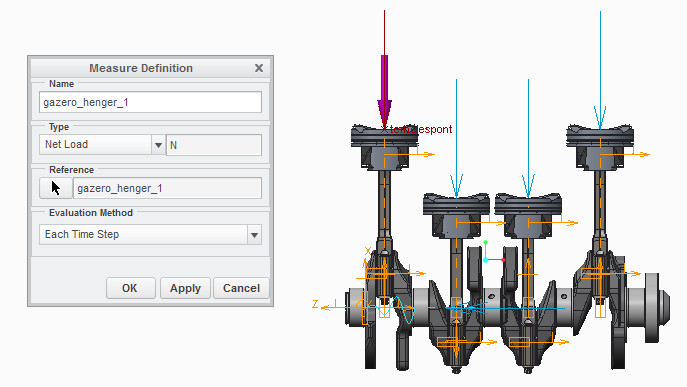Click the red 'terhelespont' point label
Screen dimensions: 687x387
[421, 129]
